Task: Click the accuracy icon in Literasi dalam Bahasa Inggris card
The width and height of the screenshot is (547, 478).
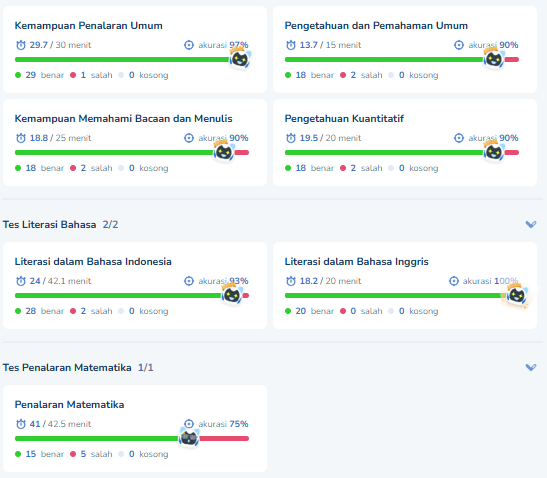Action: pos(454,281)
